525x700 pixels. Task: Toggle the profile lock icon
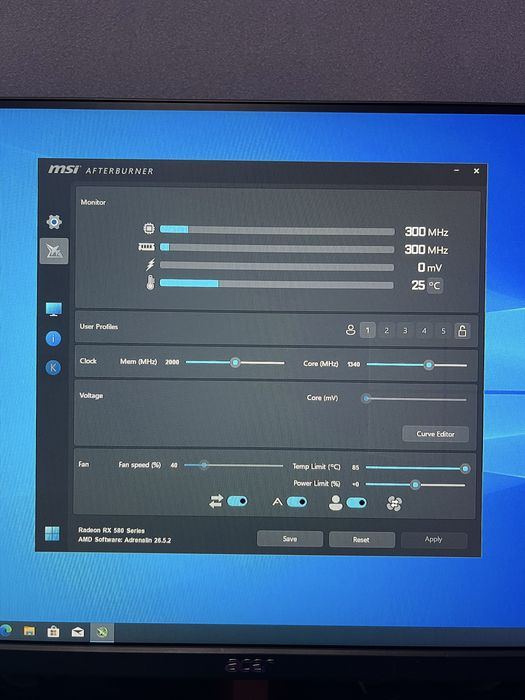(x=462, y=331)
